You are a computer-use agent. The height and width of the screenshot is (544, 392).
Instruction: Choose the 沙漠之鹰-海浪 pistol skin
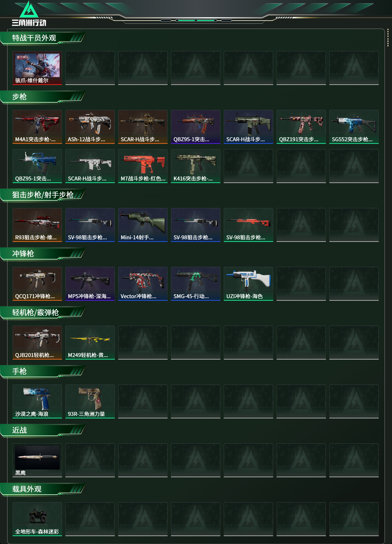coord(37,401)
